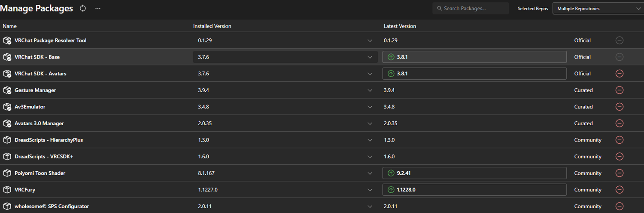The width and height of the screenshot is (644, 213).
Task: Remove the VRCFury package
Action: tap(619, 190)
